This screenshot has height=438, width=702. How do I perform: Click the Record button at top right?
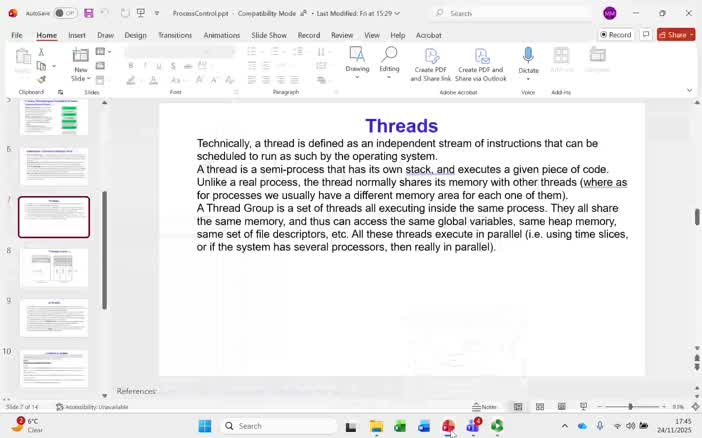[x=616, y=34]
